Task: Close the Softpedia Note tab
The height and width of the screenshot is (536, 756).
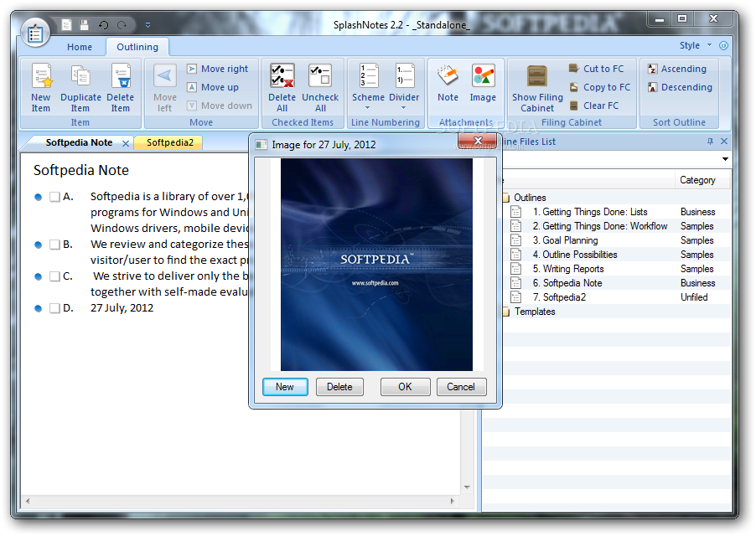Action: (x=126, y=143)
